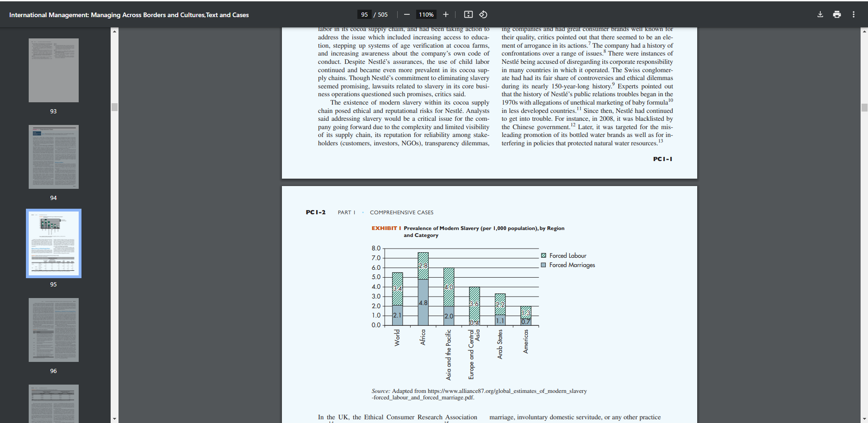Click the rotate counterclockwise icon

click(483, 14)
